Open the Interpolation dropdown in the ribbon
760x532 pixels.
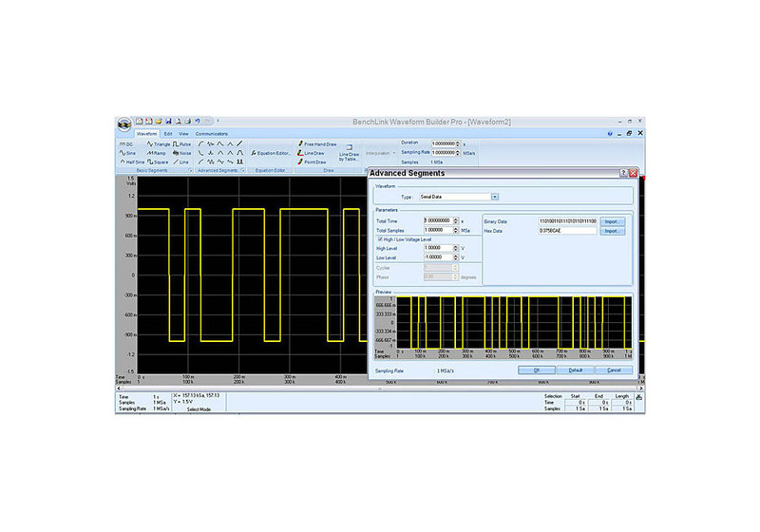tap(381, 153)
